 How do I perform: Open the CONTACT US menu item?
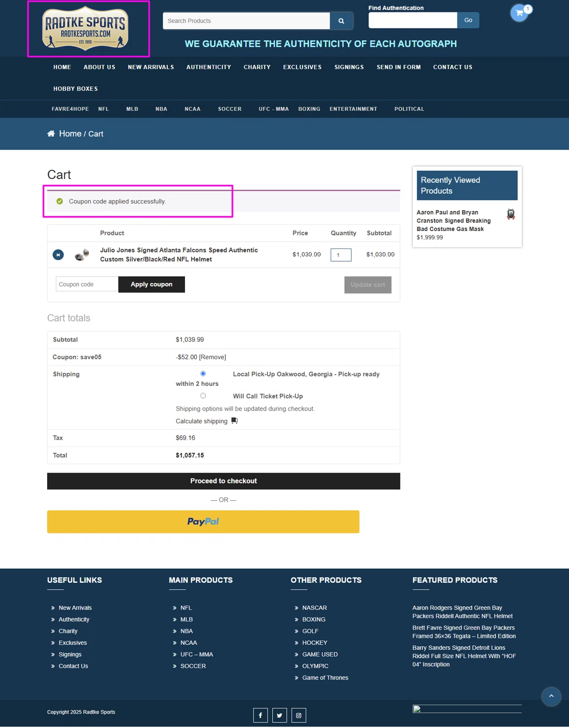click(453, 67)
